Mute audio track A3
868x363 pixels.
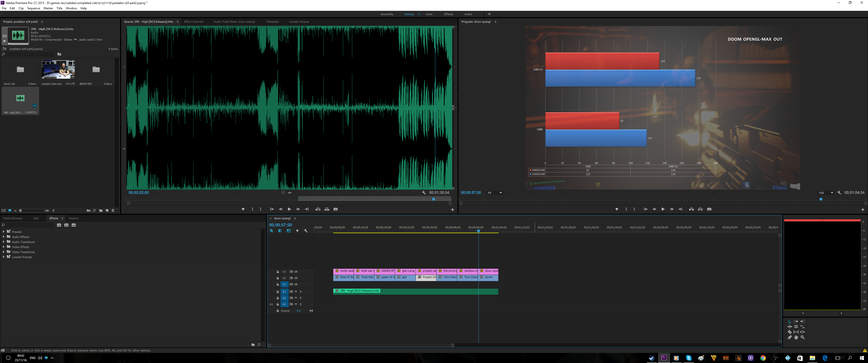(296, 305)
